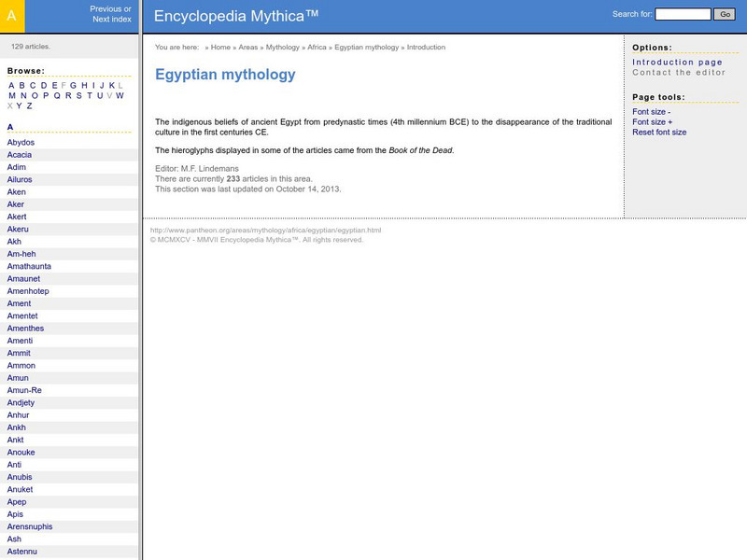The height and width of the screenshot is (560, 747).
Task: Click the yellow A index badge
Action: click(x=12, y=16)
